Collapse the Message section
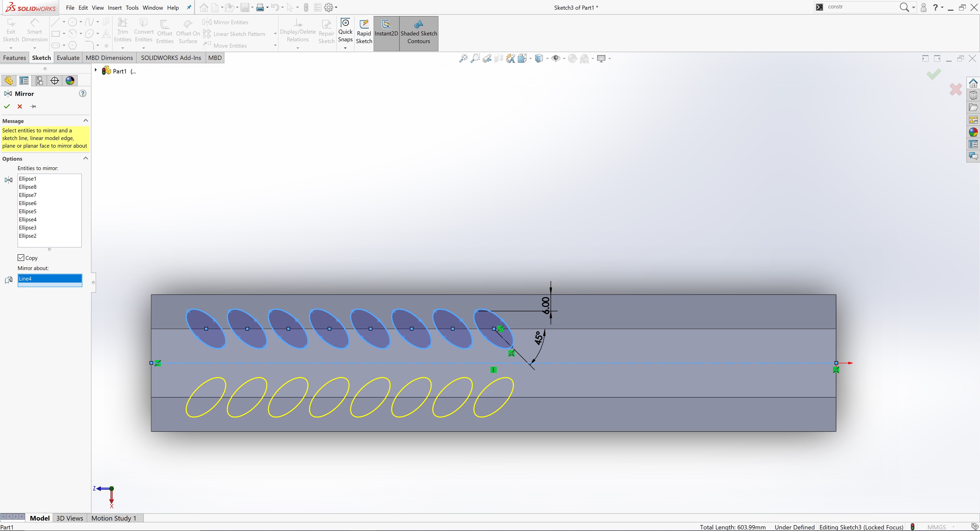 click(x=85, y=120)
